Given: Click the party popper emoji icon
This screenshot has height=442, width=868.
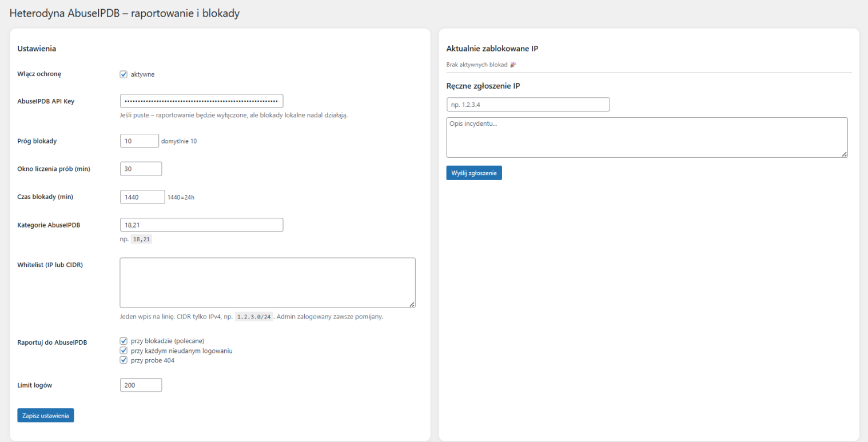Looking at the screenshot, I should click(x=513, y=65).
